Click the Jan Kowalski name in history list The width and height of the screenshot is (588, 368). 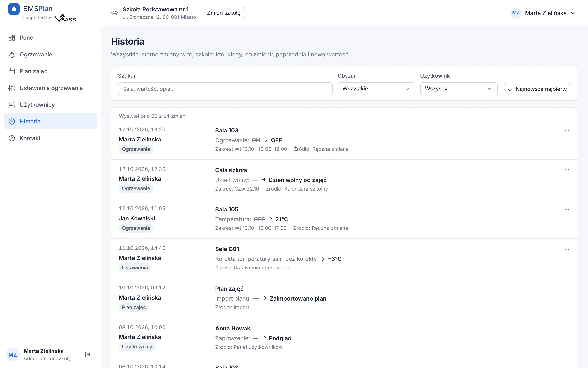[x=137, y=218]
